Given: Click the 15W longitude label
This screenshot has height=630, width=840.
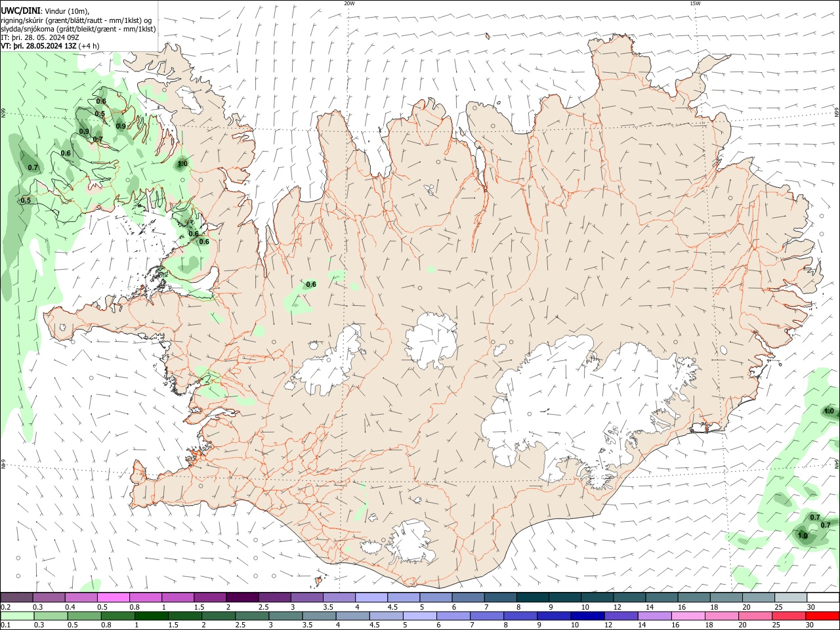Looking at the screenshot, I should click(695, 3).
